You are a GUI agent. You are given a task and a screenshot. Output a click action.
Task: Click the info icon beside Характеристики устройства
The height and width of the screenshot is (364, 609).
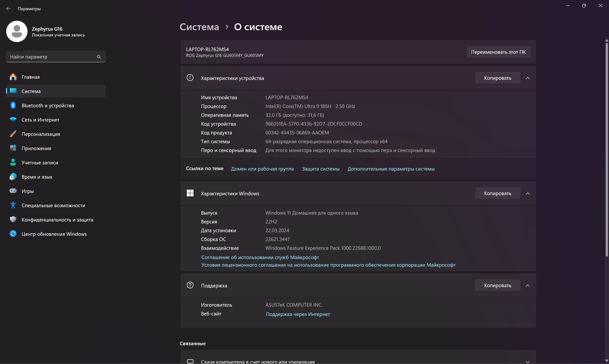(x=190, y=78)
